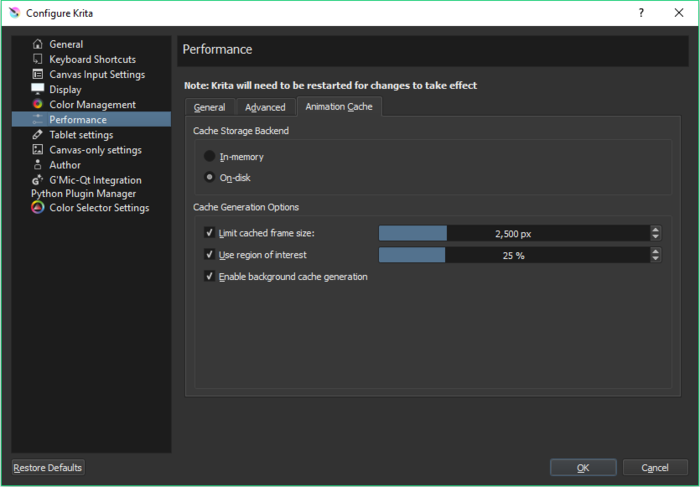
Task: Click the General home icon in sidebar
Action: pyautogui.click(x=38, y=44)
